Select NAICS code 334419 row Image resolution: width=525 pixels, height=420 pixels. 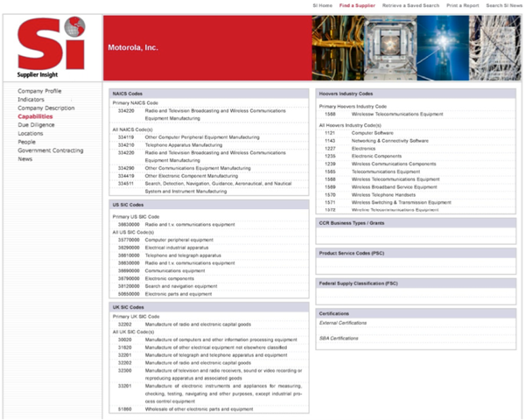(x=209, y=176)
